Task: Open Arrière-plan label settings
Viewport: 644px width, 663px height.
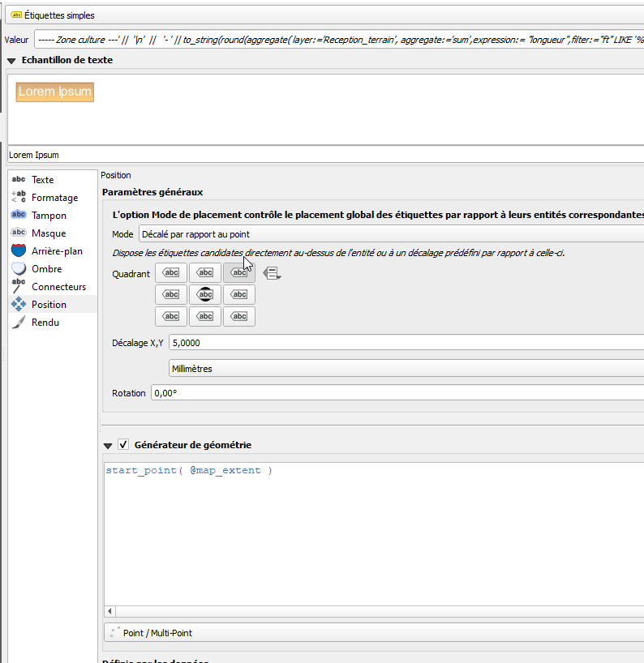Action: pos(57,251)
